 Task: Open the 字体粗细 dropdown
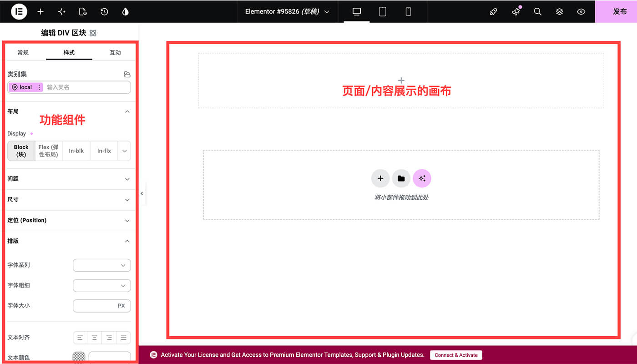tap(102, 286)
